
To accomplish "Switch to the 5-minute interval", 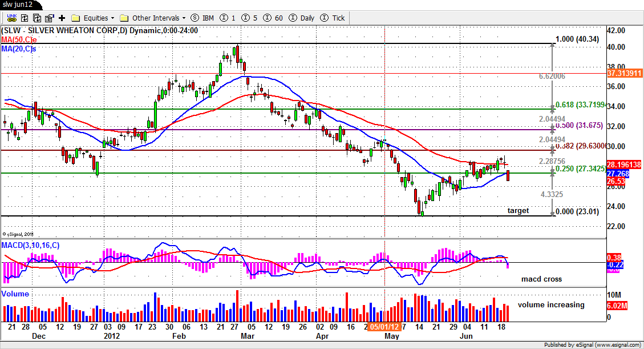I will [x=249, y=18].
